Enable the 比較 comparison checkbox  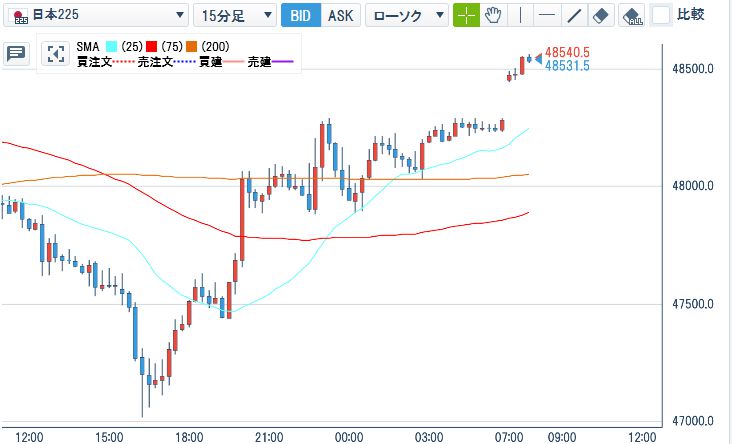coord(661,15)
